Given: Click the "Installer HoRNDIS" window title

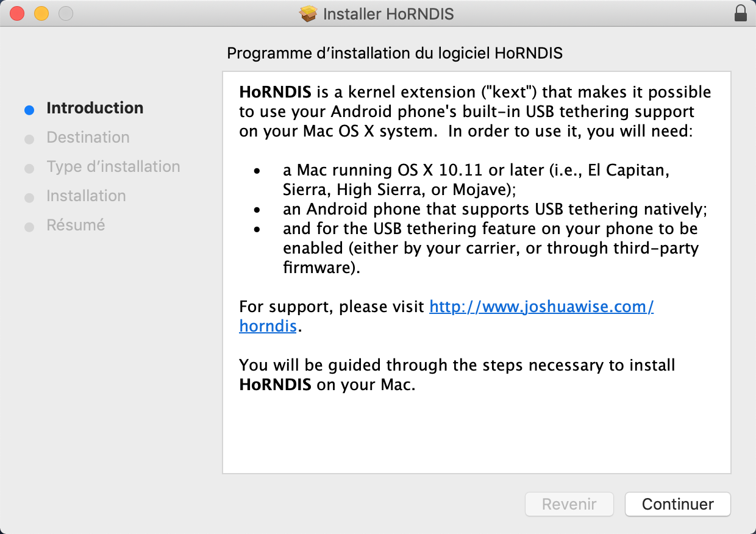Looking at the screenshot, I should tap(388, 14).
